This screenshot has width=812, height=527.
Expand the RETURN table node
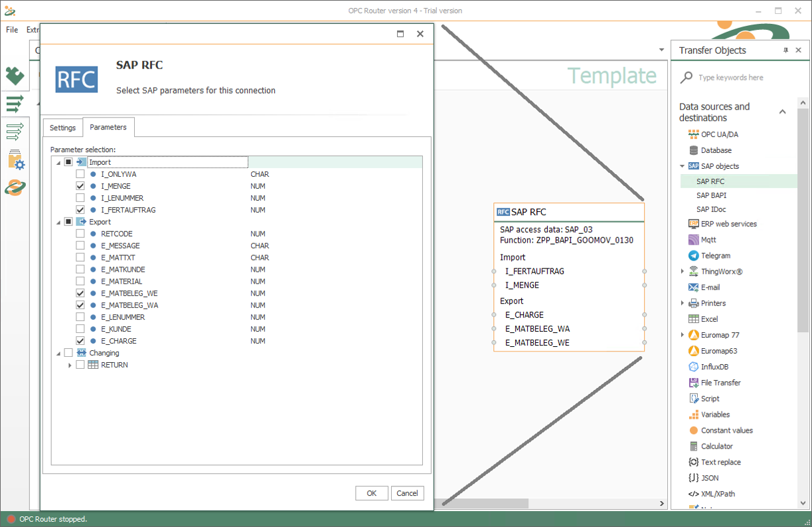click(x=70, y=365)
